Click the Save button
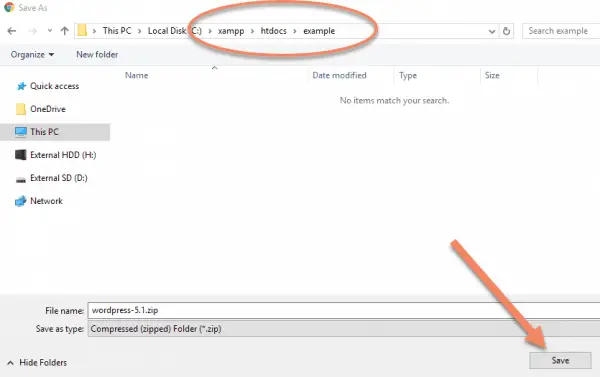Viewport: 600px width, 377px height. tap(560, 361)
